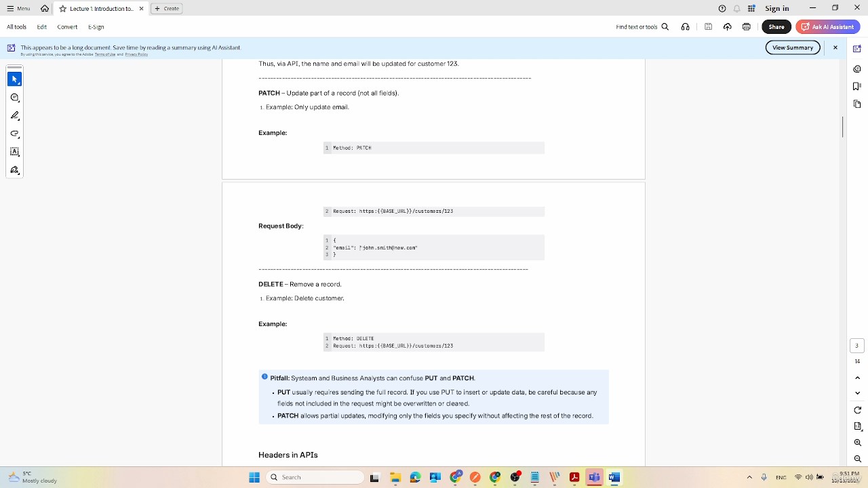
Task: Click the "Headers in APIs" heading
Action: pyautogui.click(x=288, y=455)
